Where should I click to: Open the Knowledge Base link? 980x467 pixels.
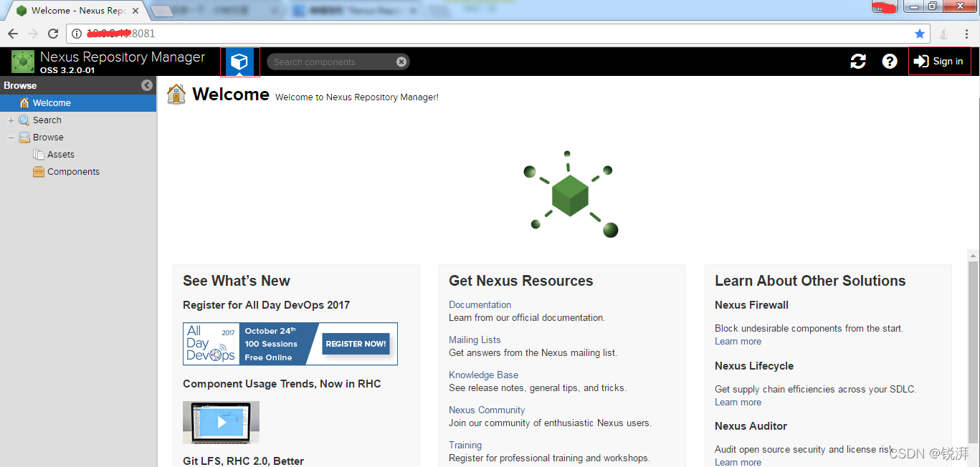tap(483, 375)
